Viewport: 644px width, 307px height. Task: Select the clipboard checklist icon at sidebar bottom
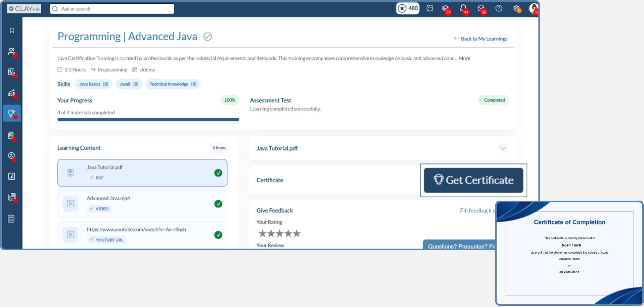12,218
